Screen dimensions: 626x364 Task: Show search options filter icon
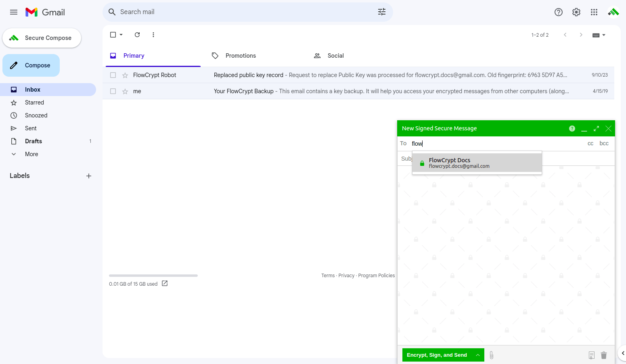tap(382, 12)
